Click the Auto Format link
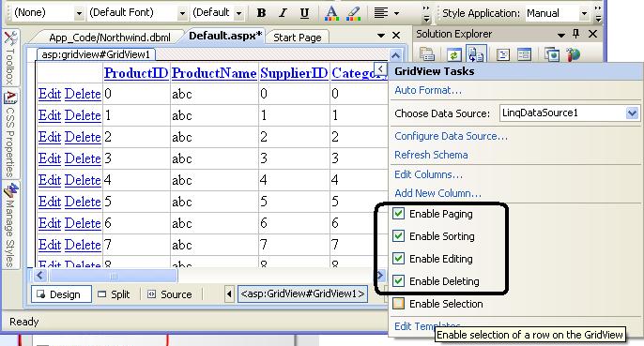Viewport: 644px width, 346px height. point(428,90)
